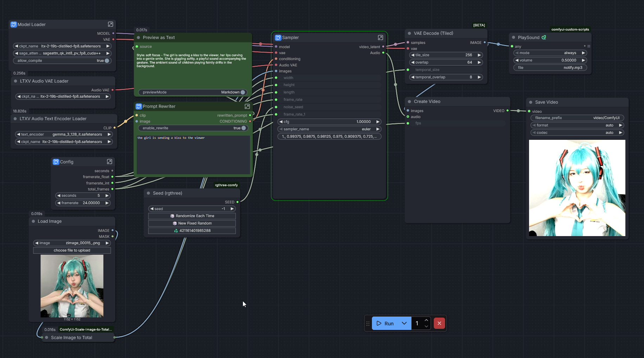Toggle allow_compile in Model Loader
Screen dimensions: 644x358
pos(107,61)
